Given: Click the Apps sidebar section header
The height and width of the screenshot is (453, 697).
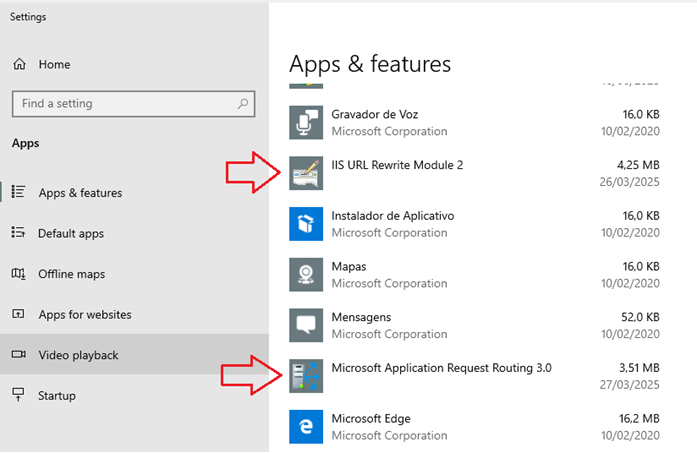Looking at the screenshot, I should 25,144.
